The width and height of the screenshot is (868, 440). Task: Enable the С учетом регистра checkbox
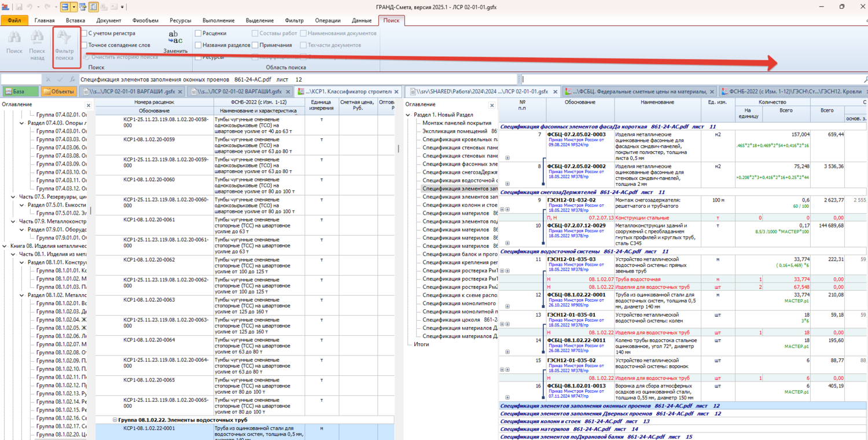(x=84, y=34)
